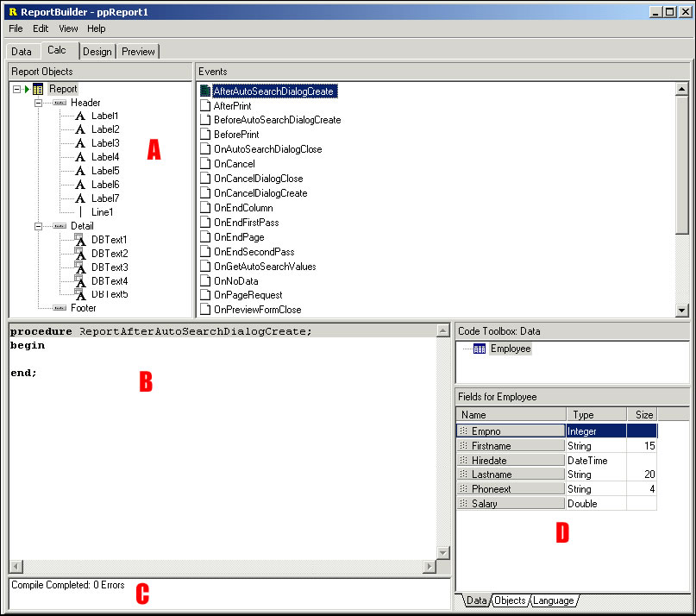Click the DBText3 data text icon
The image size is (696, 616).
pos(80,267)
